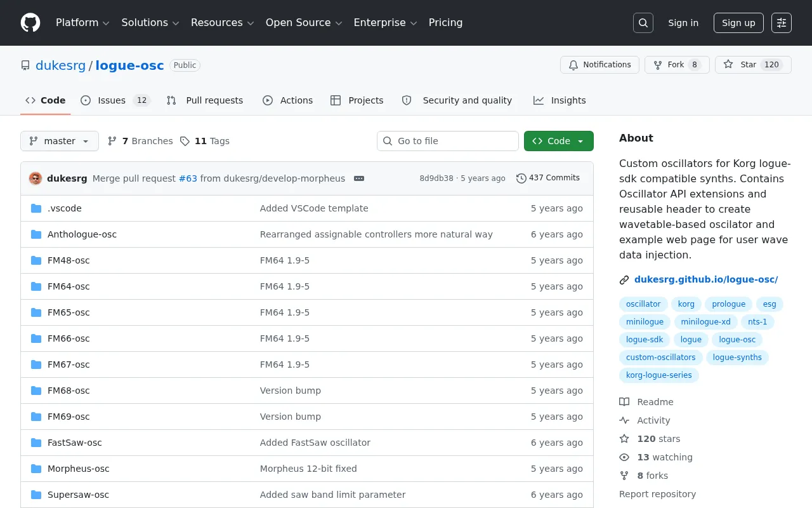This screenshot has width=812, height=508.
Task: Click the folder icon beside .vscode
Action: pyautogui.click(x=36, y=208)
